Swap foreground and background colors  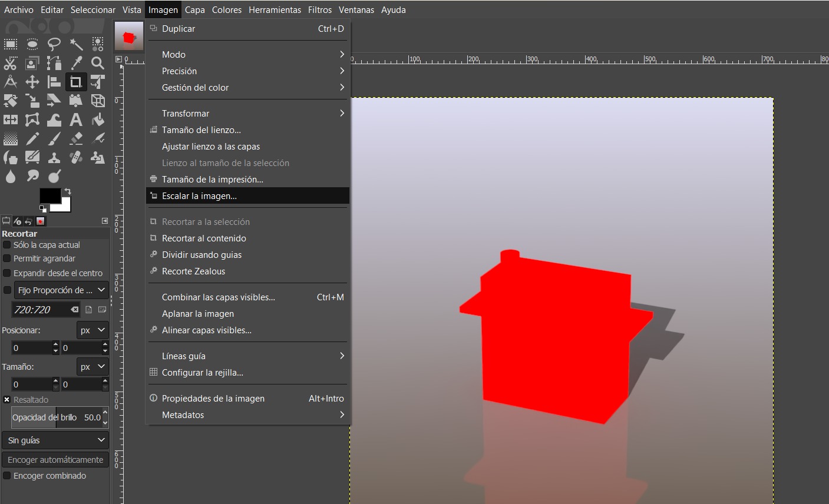(68, 191)
